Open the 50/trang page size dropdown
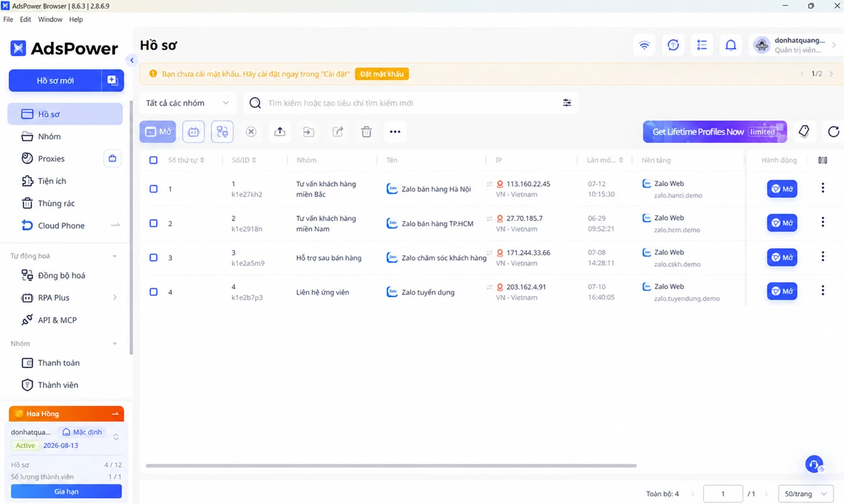The image size is (849, 504). coord(805,494)
